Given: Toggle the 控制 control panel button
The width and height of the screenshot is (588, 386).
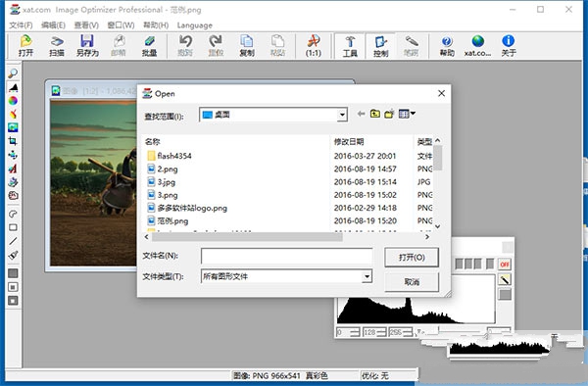Looking at the screenshot, I should tap(380, 46).
